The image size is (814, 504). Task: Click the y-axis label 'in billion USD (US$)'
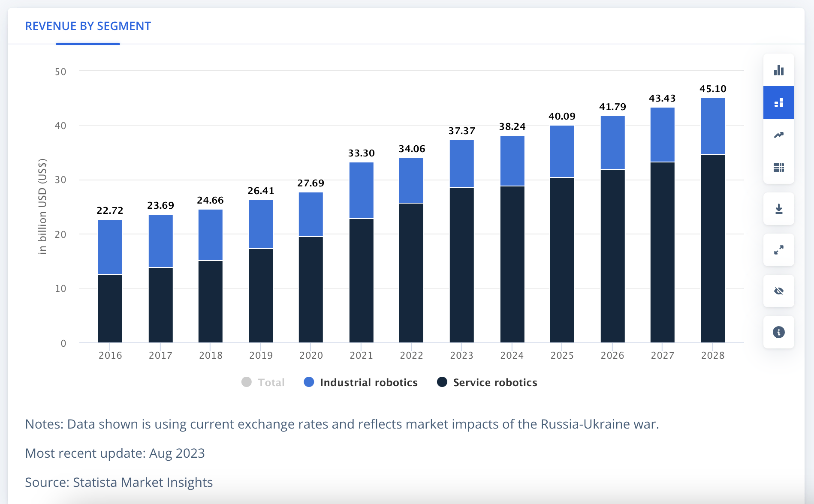coord(42,207)
